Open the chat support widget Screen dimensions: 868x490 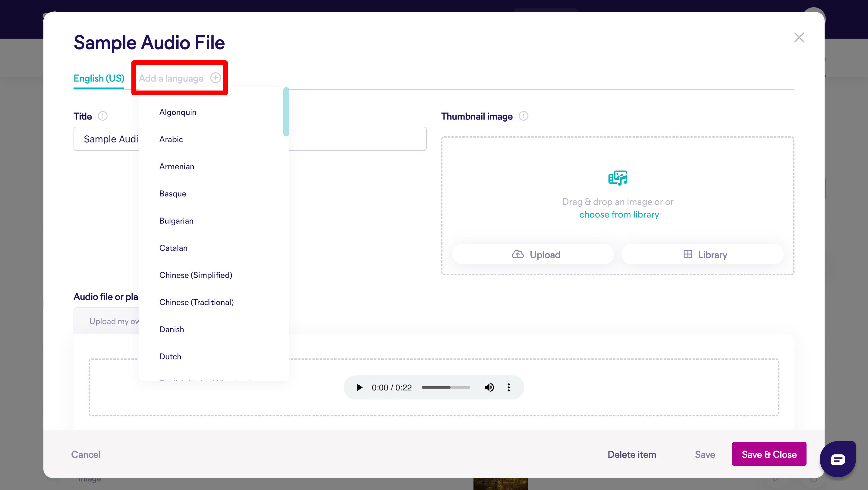[837, 459]
